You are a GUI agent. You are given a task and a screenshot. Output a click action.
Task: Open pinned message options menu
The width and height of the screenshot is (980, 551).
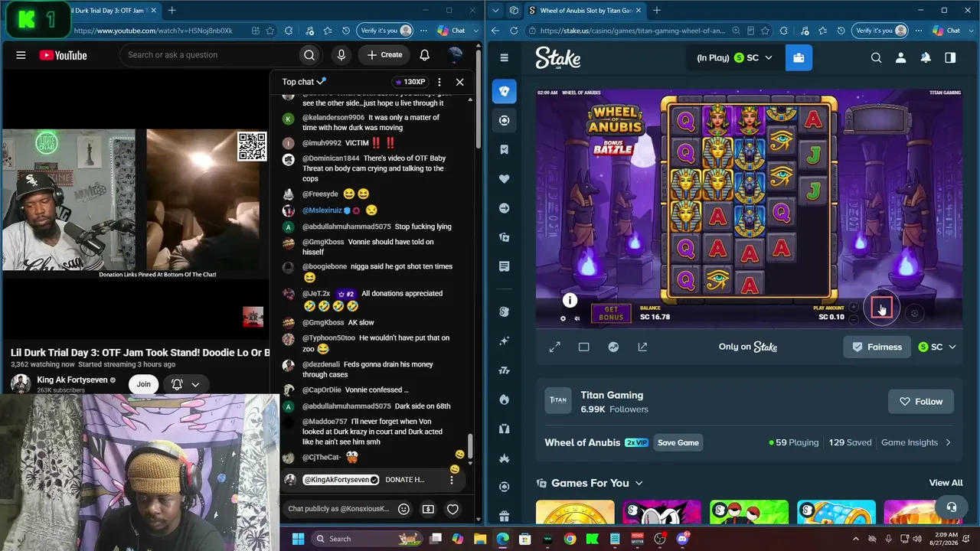pos(452,480)
